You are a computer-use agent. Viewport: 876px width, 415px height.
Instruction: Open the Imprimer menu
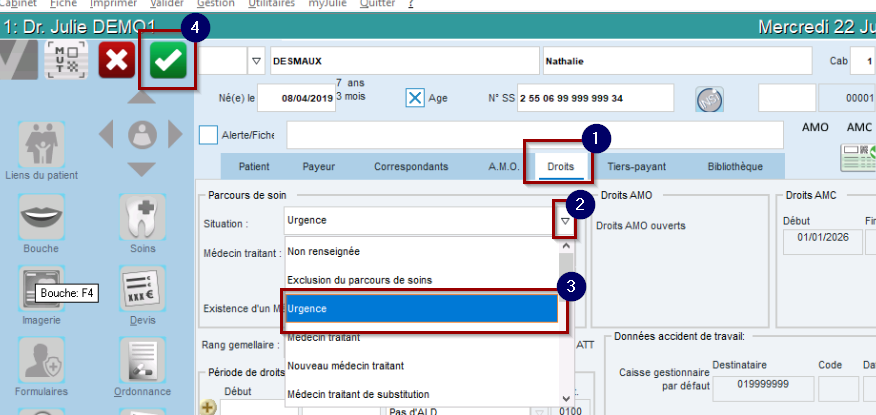(113, 3)
